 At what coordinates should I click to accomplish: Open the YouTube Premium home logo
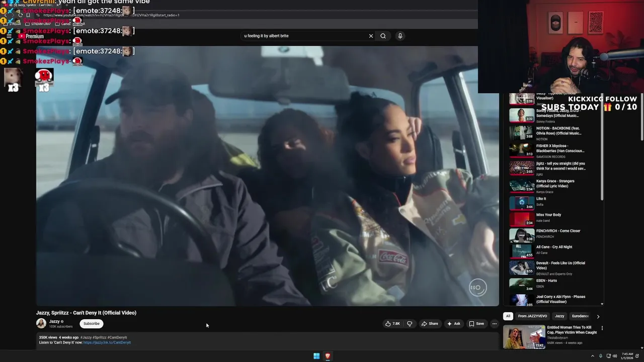click(x=31, y=36)
